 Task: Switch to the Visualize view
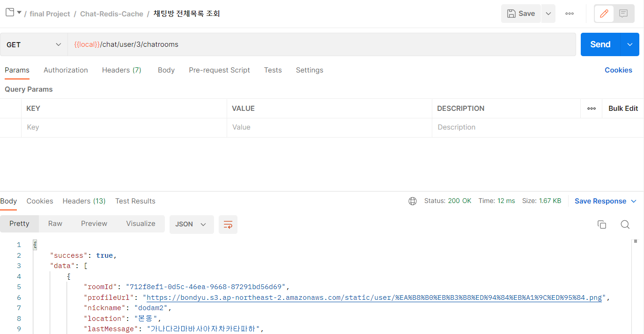[141, 224]
